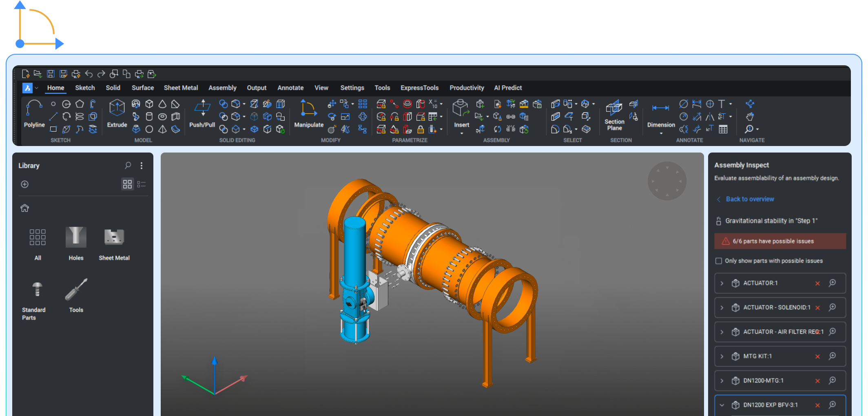Activate the Push/Pull tool
The width and height of the screenshot is (868, 416).
202,115
